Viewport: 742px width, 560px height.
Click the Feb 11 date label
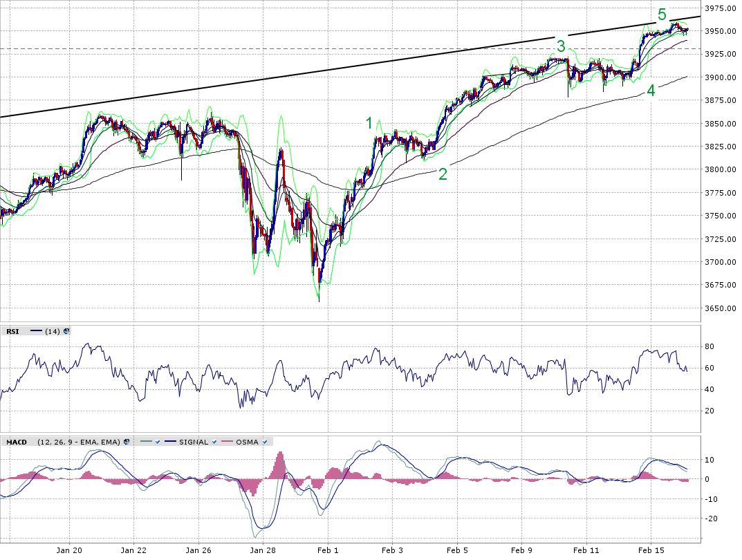coord(586,550)
